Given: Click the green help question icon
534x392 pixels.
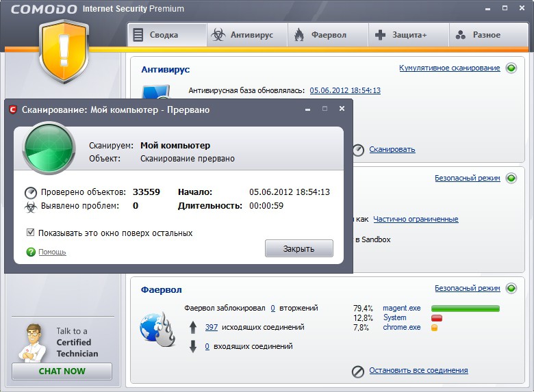Looking at the screenshot, I should click(31, 252).
